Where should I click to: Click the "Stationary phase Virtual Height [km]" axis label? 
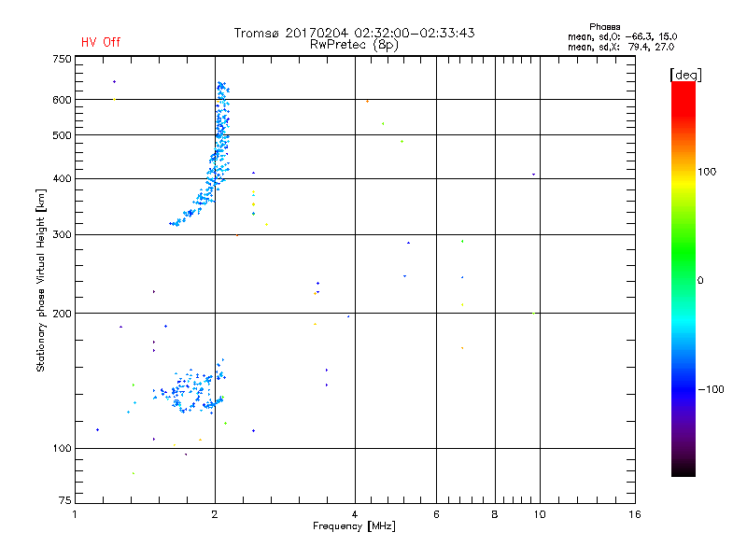pyautogui.click(x=41, y=281)
